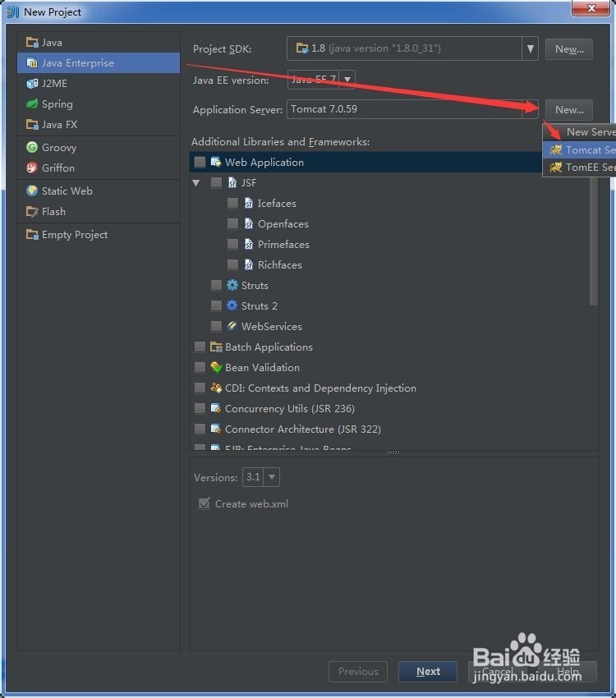This screenshot has width=616, height=698.
Task: Click the Primefaces icon
Action: (x=249, y=244)
